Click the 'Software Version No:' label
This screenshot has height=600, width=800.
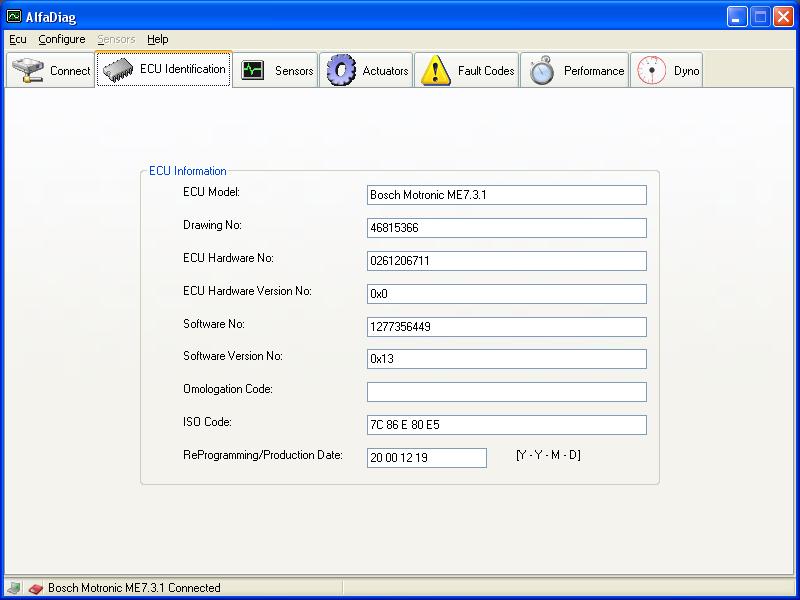click(x=233, y=356)
